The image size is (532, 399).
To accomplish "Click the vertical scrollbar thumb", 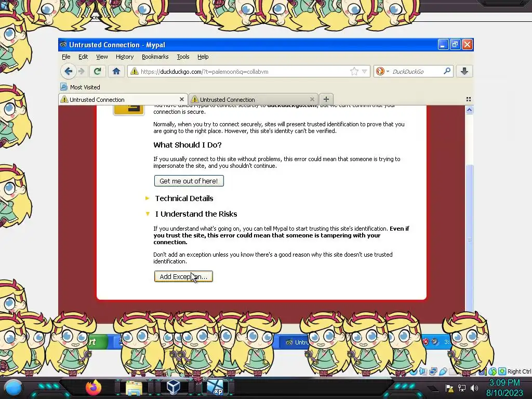I will click(x=469, y=237).
